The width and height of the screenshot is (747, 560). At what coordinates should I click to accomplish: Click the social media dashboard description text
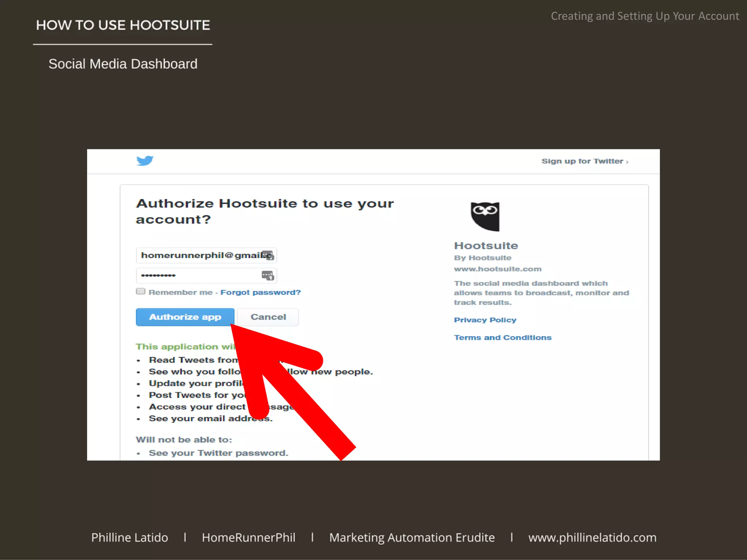pyautogui.click(x=541, y=293)
